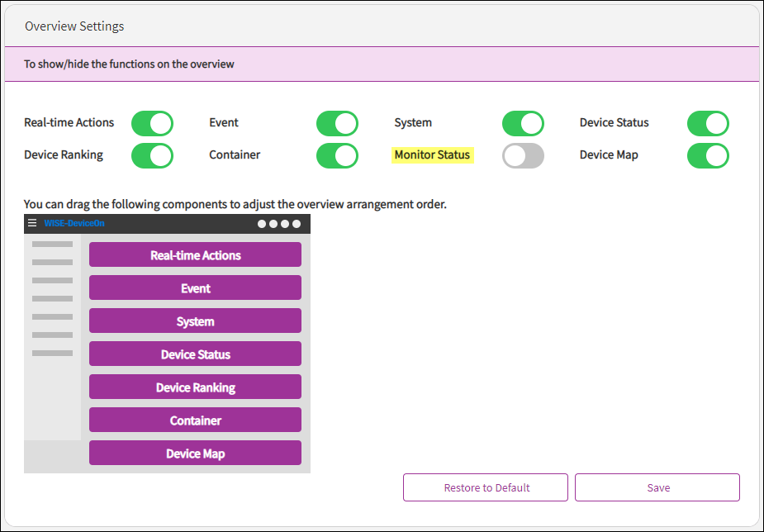
Task: Click the Device Map component block
Action: coord(195,454)
